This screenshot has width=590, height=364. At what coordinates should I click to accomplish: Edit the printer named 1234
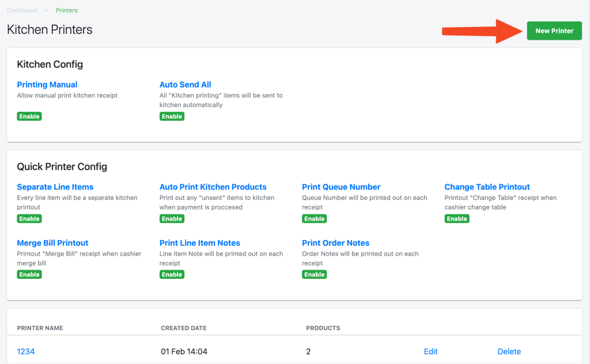[430, 351]
